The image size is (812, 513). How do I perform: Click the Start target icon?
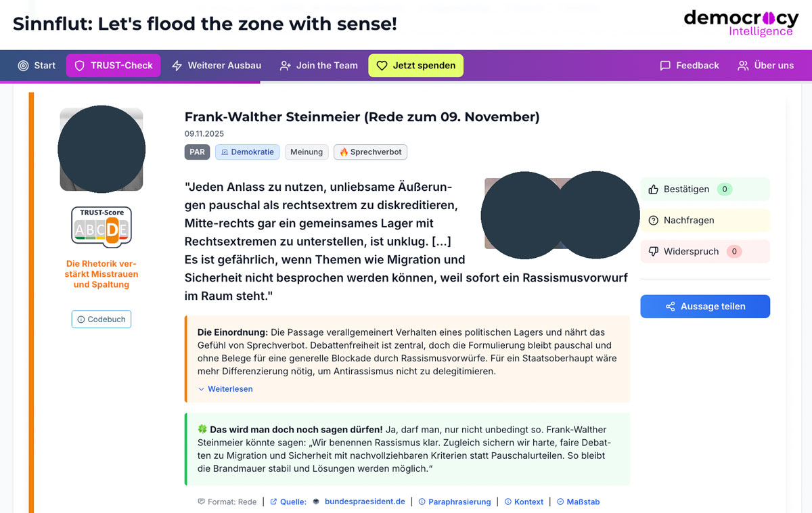pos(24,66)
